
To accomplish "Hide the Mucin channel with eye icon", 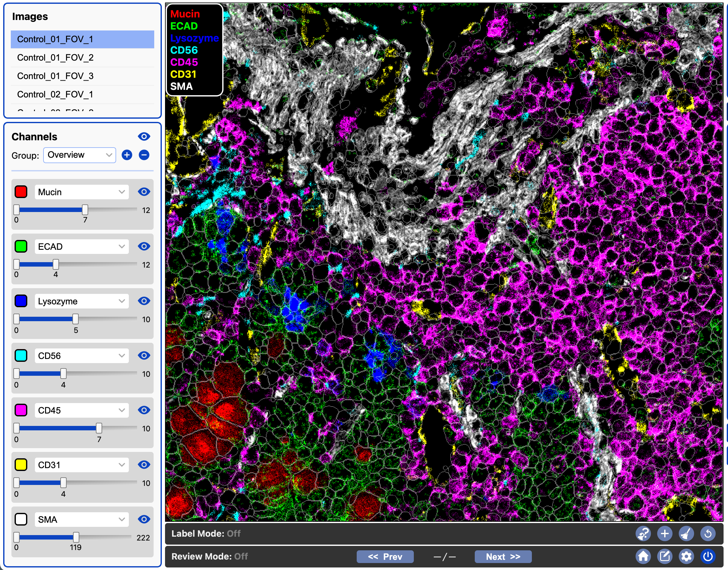I will tap(144, 192).
